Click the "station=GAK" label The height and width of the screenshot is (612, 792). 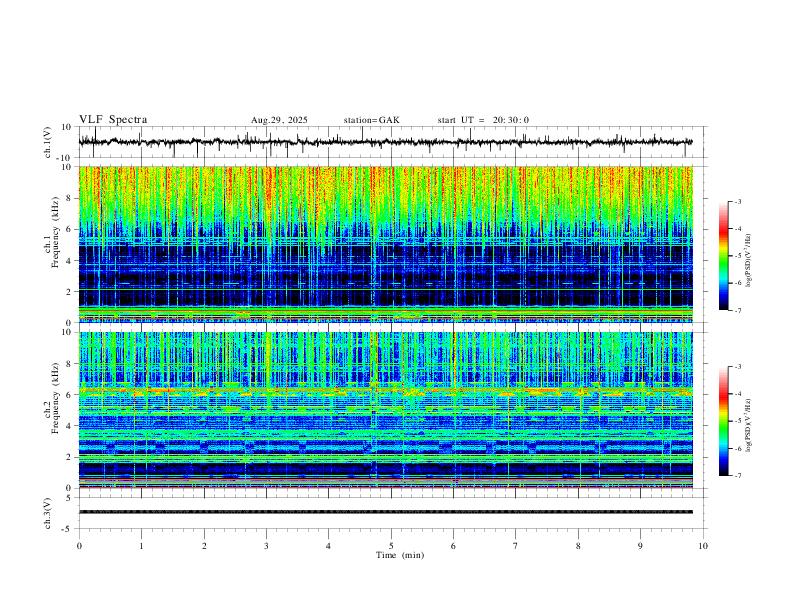click(372, 120)
